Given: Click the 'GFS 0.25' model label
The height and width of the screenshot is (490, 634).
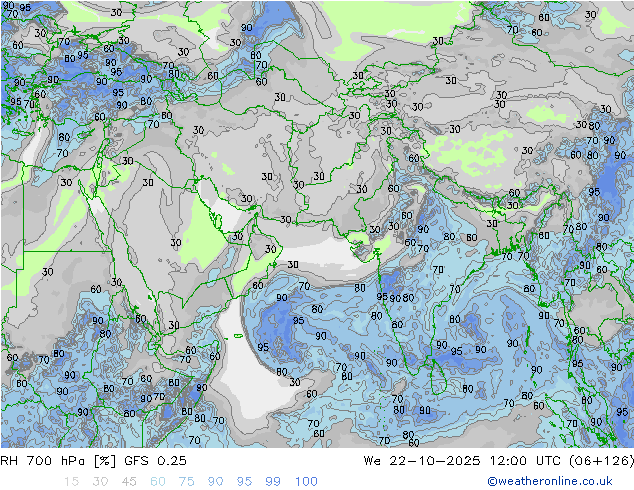Looking at the screenshot, I should 155,461.
